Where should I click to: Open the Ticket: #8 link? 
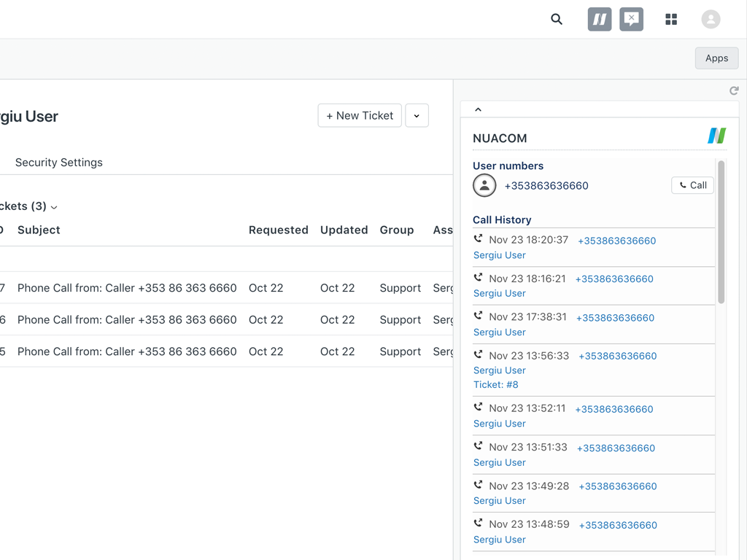tap(496, 384)
